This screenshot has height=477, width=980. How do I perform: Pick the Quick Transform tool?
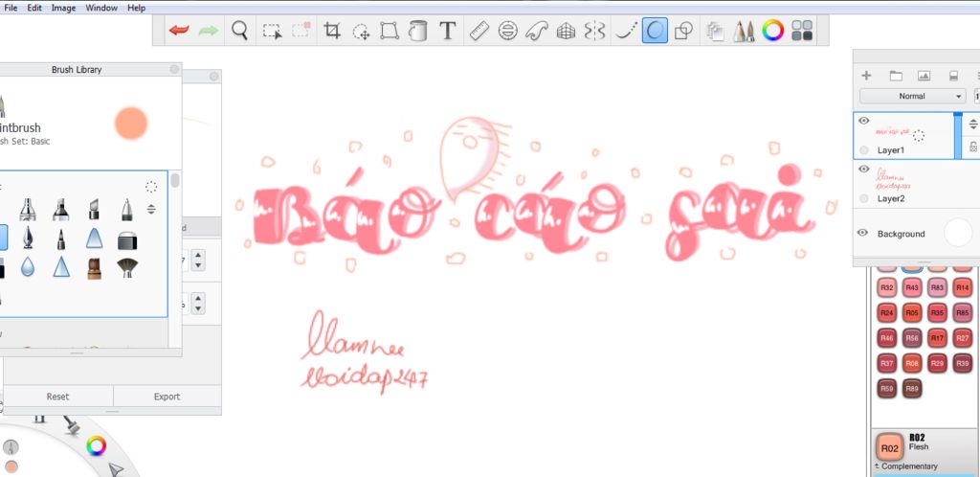pyautogui.click(x=361, y=32)
